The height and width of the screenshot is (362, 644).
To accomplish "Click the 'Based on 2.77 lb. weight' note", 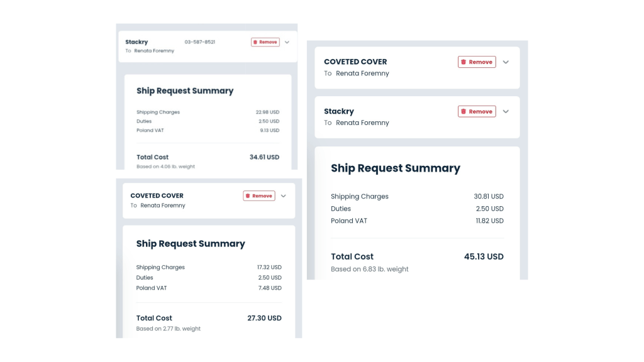I will tap(169, 329).
